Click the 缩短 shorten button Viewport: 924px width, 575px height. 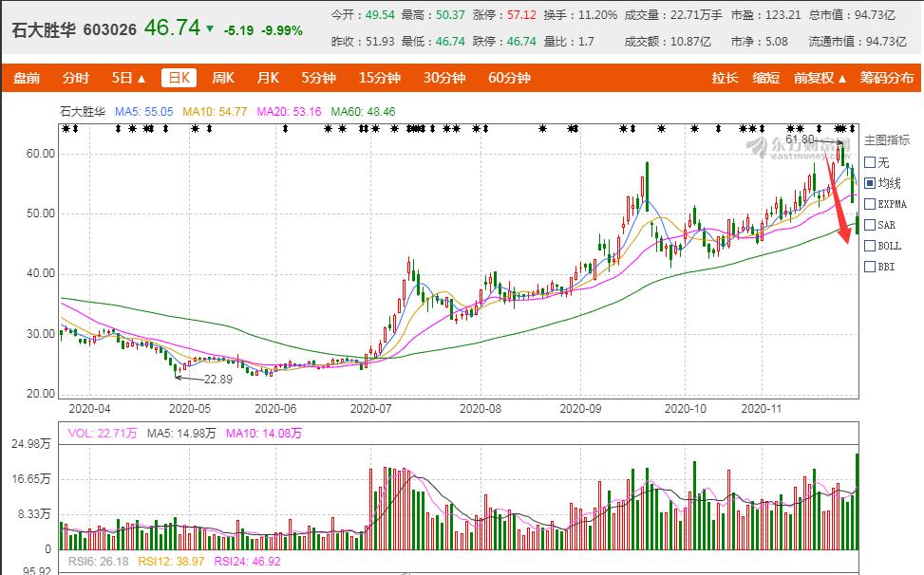766,78
